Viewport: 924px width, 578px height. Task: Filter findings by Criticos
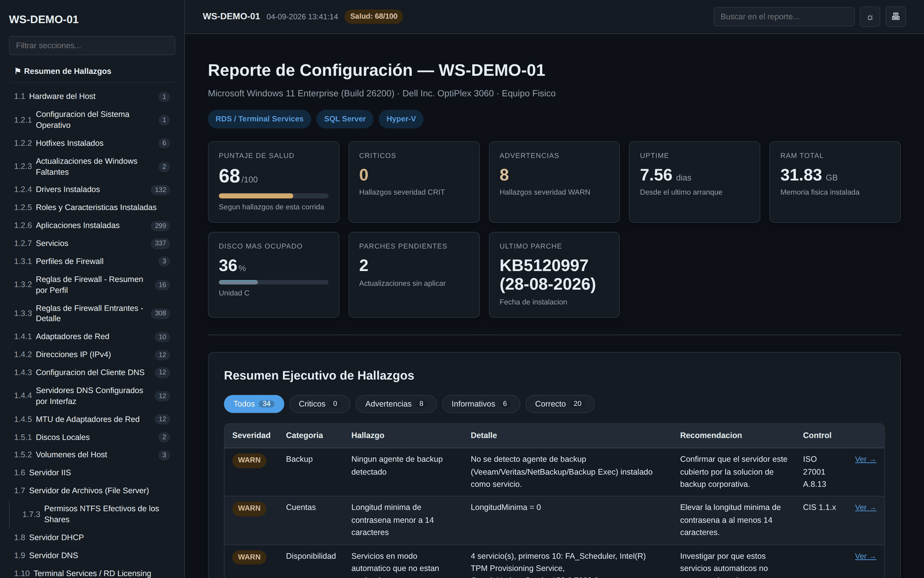tap(319, 404)
